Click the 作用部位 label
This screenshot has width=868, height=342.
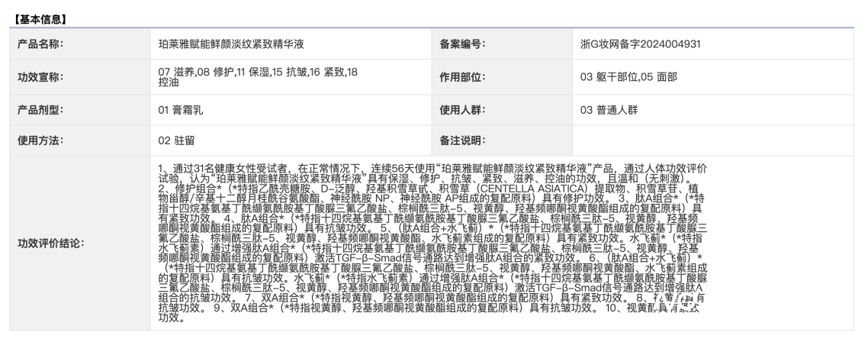pyautogui.click(x=463, y=77)
